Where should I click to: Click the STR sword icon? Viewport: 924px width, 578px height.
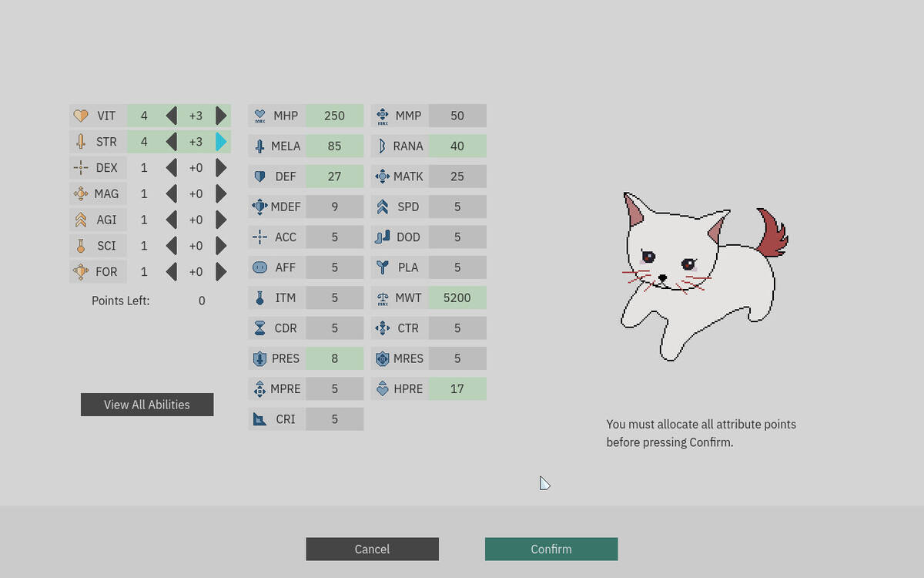tap(81, 142)
